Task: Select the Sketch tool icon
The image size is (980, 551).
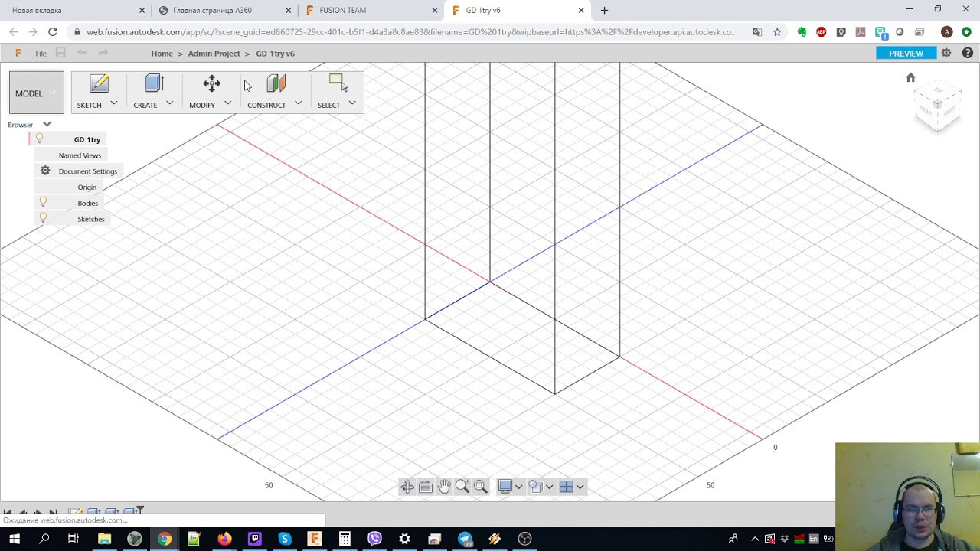Action: click(x=100, y=84)
